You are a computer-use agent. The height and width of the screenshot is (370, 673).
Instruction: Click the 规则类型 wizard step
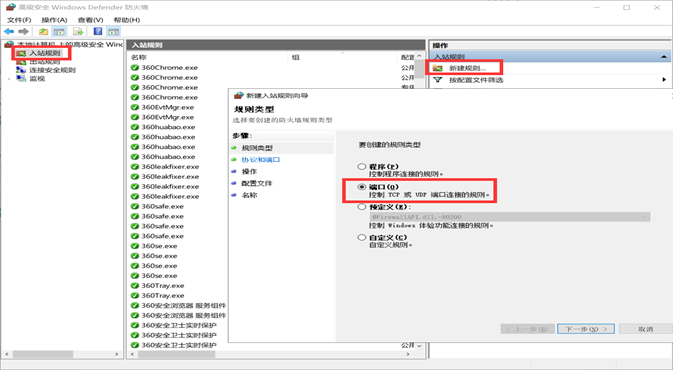257,148
